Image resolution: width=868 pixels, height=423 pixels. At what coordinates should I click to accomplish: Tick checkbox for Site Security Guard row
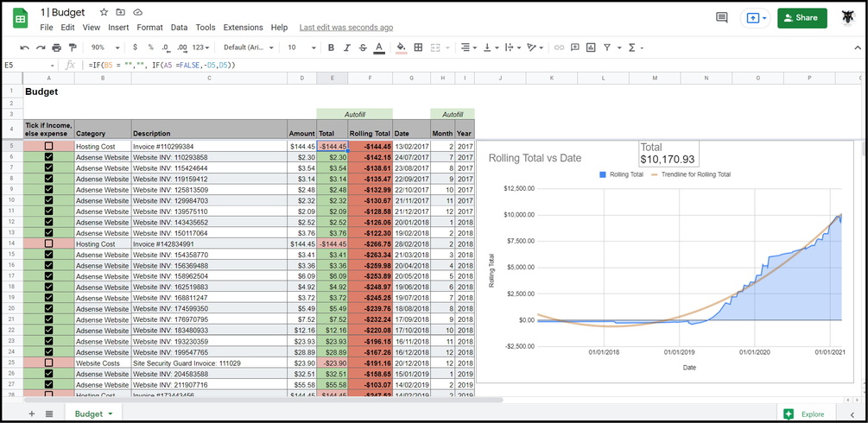48,363
